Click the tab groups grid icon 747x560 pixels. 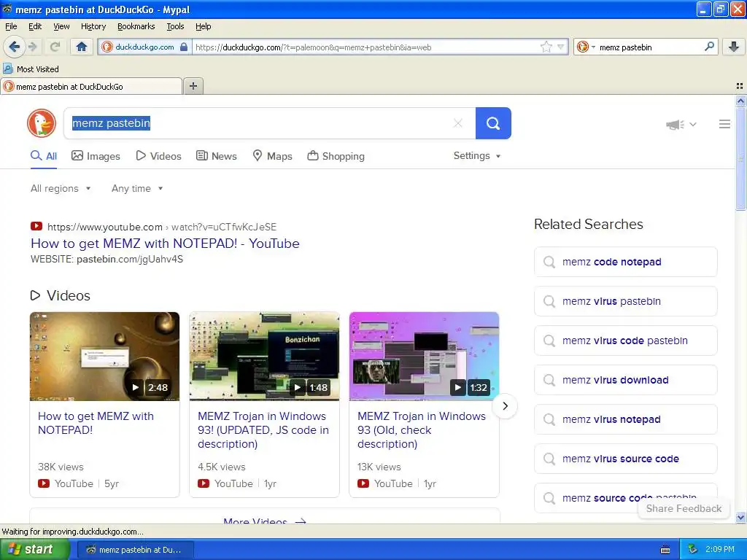[740, 86]
